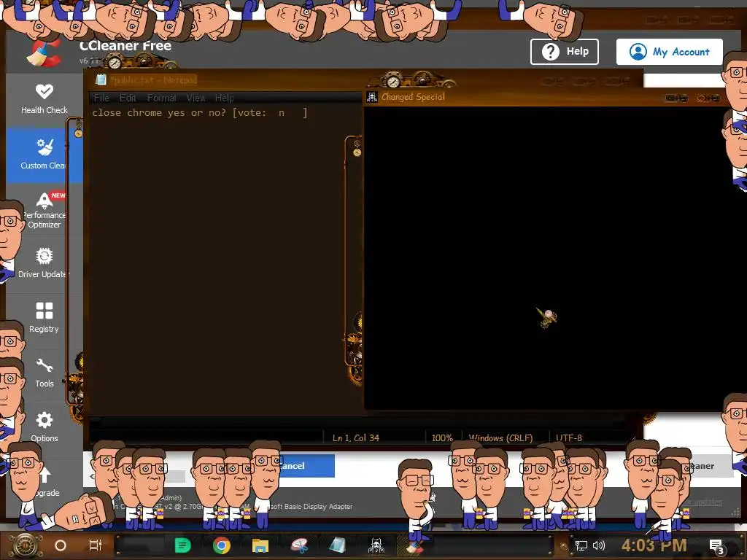Open the green chat app on taskbar

tap(182, 545)
